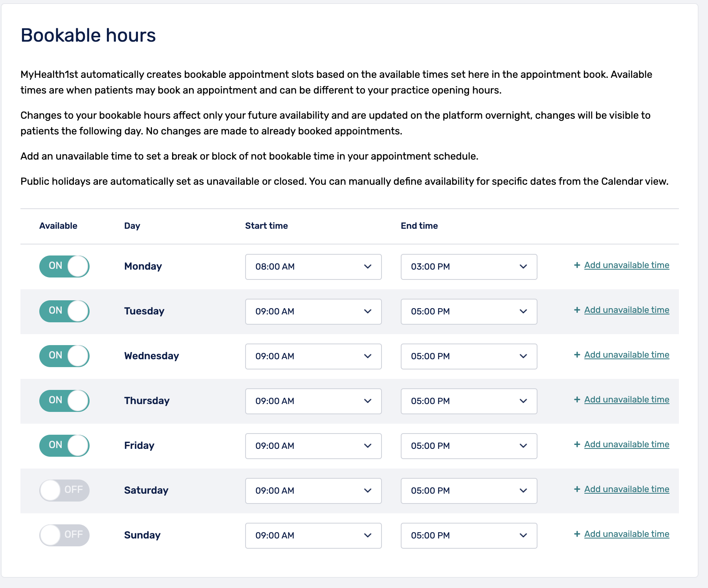This screenshot has height=588, width=708.
Task: Expand Monday end time dropdown
Action: tap(469, 267)
